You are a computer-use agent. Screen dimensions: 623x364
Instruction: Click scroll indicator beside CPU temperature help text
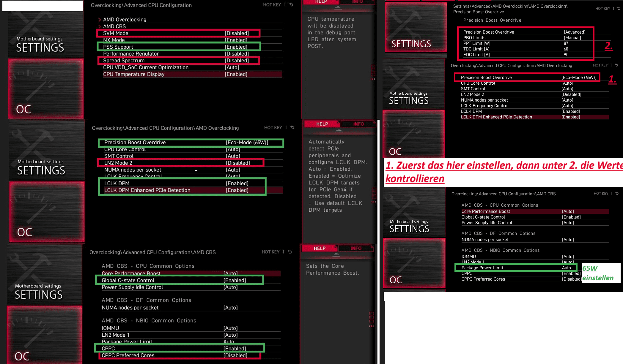coord(373,72)
